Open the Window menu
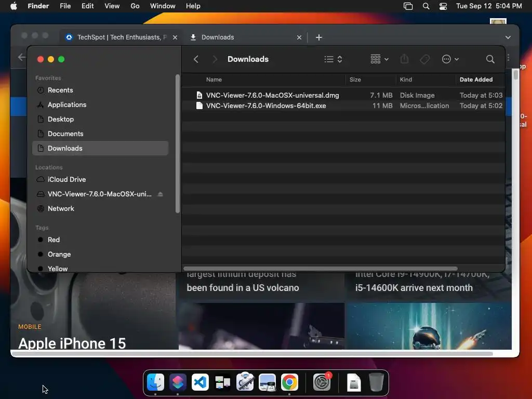Screen dimensions: 532x399 point(163,6)
